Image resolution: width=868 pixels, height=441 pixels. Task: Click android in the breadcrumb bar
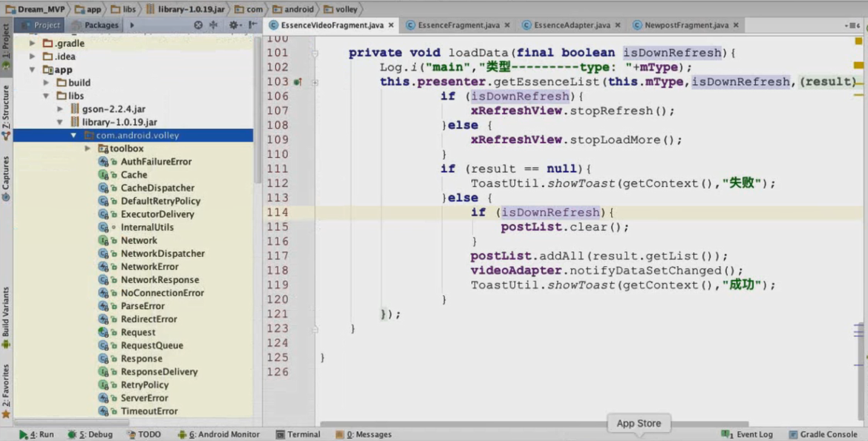293,9
